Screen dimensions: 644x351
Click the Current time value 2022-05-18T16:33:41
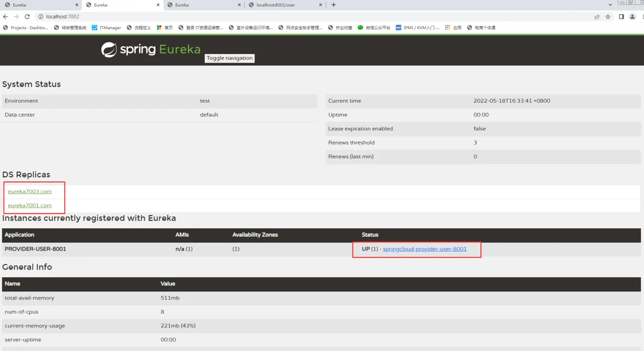(512, 101)
